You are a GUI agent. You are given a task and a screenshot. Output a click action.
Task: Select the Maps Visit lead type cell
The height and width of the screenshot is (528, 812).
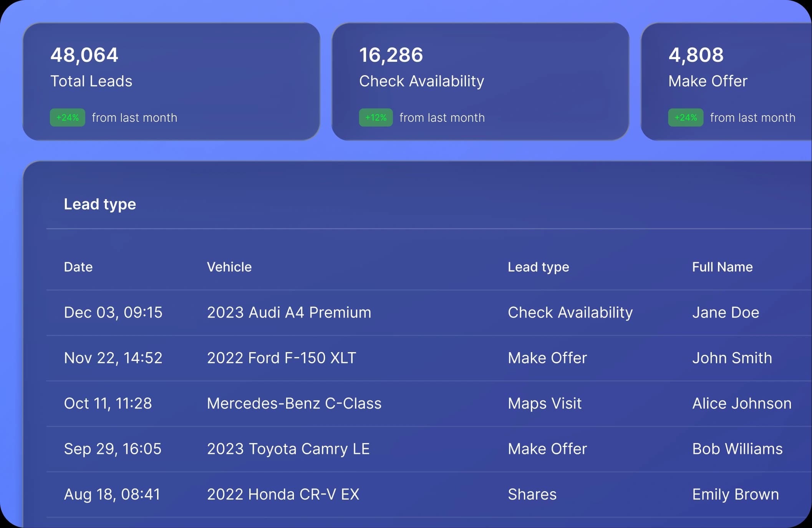tap(544, 403)
